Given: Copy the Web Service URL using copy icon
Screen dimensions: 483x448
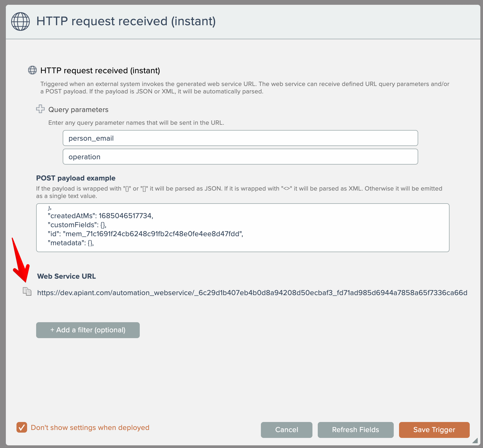Looking at the screenshot, I should click(x=27, y=292).
